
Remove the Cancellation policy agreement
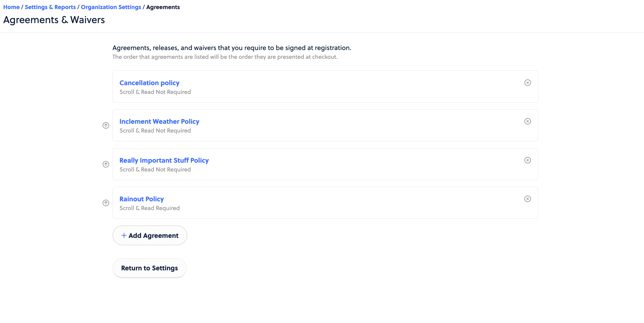[x=527, y=83]
